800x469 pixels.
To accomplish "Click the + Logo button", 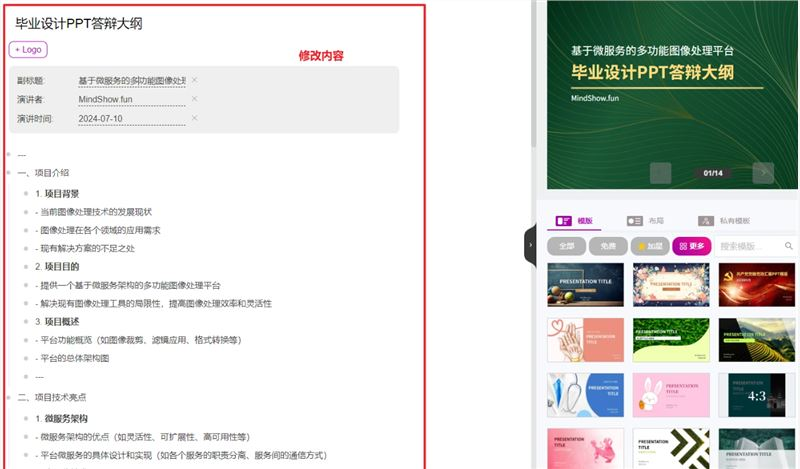I will [x=28, y=49].
